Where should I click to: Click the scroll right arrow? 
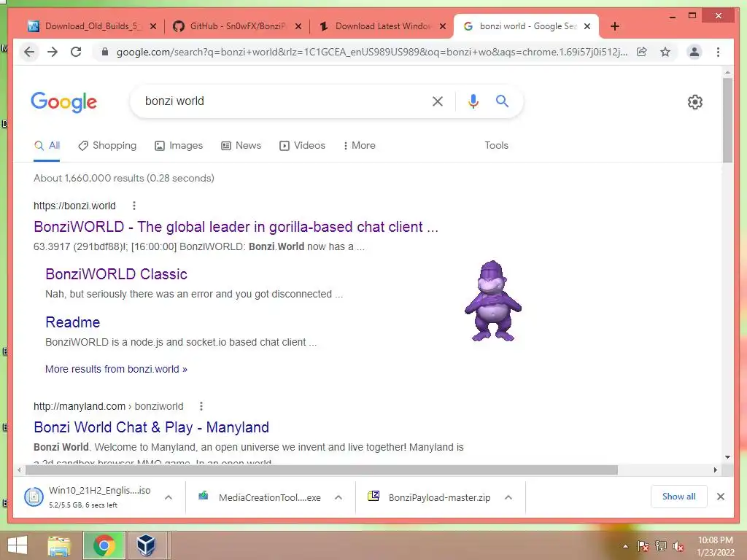coord(715,470)
